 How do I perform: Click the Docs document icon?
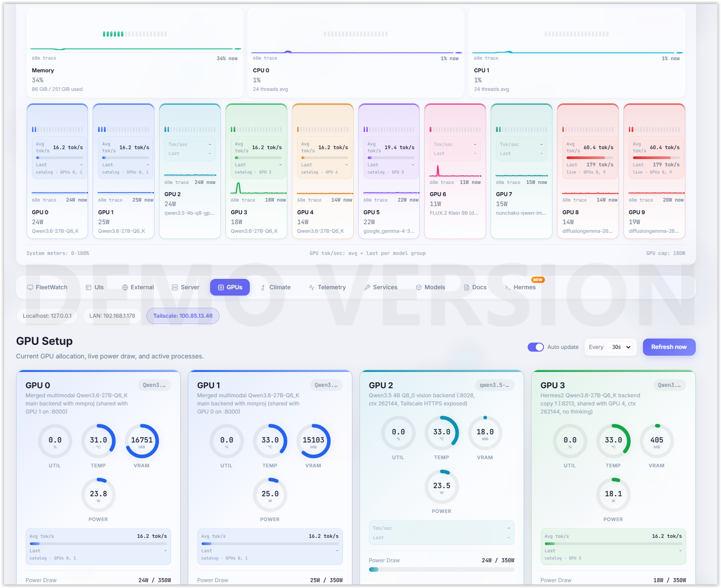pyautogui.click(x=467, y=287)
